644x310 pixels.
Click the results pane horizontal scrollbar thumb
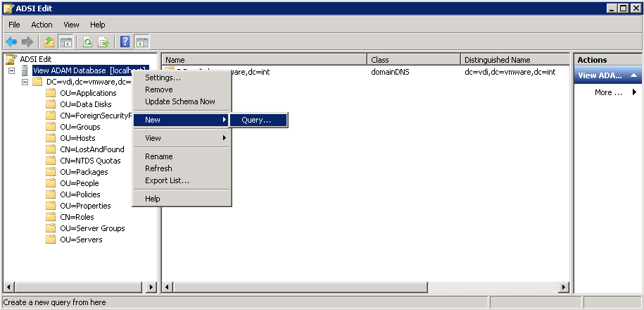pyautogui.click(x=301, y=287)
